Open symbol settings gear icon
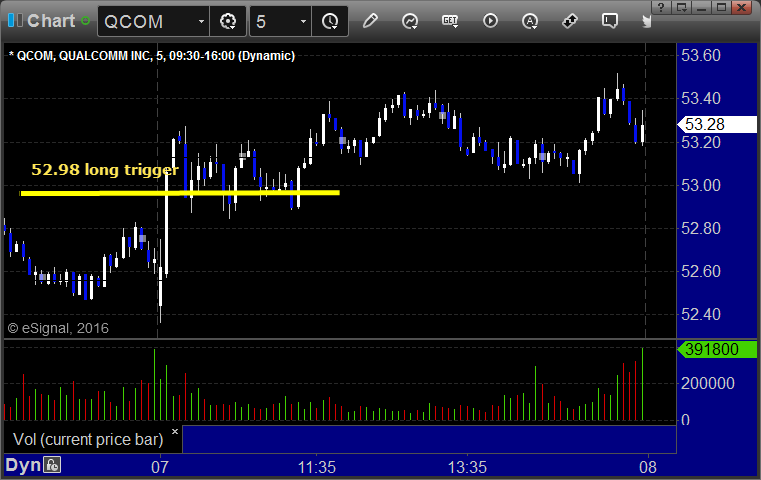 (x=228, y=21)
